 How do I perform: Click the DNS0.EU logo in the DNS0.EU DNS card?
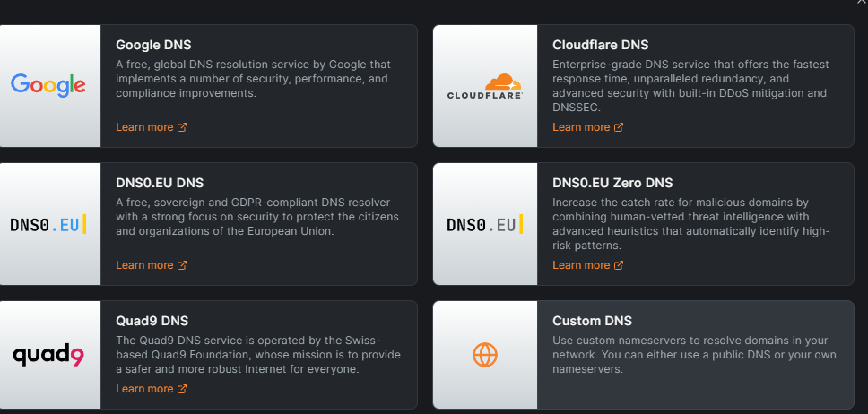click(x=48, y=224)
